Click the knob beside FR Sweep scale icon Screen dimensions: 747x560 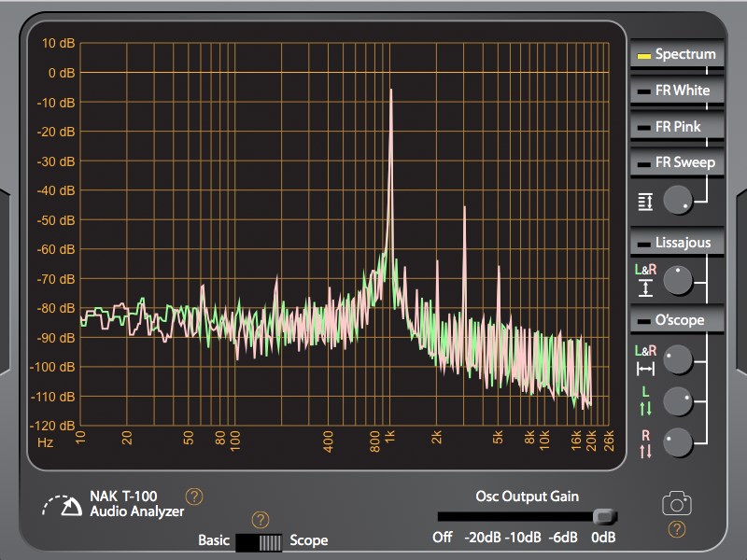678,200
